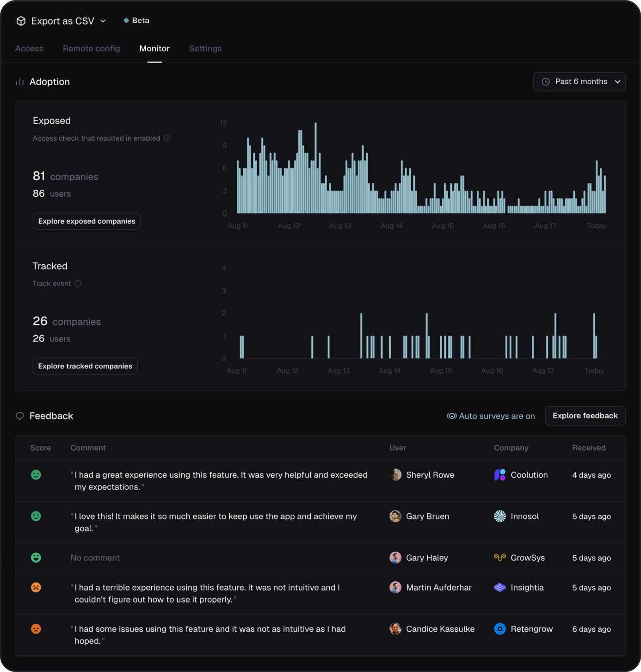Click the Company column header
This screenshot has height=672, width=641.
coord(511,448)
